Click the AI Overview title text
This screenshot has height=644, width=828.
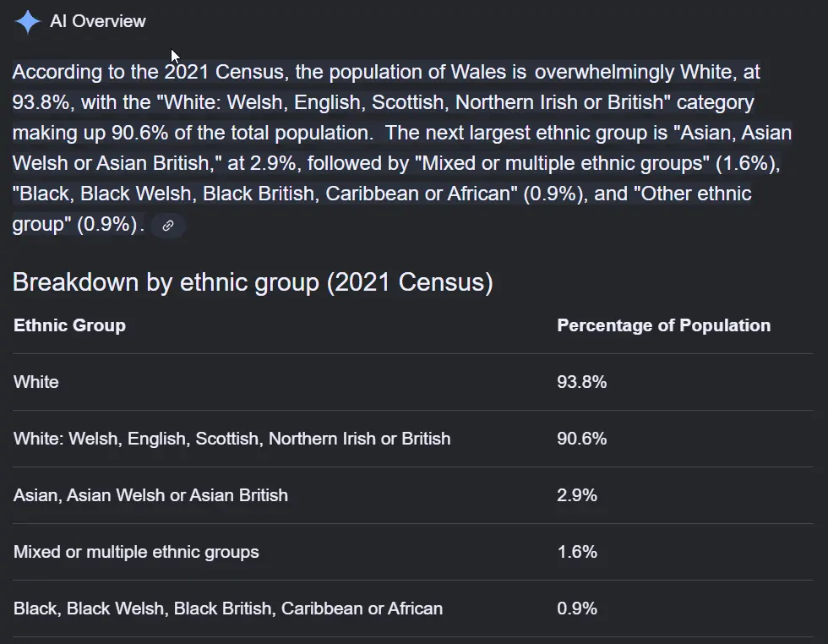click(x=98, y=22)
